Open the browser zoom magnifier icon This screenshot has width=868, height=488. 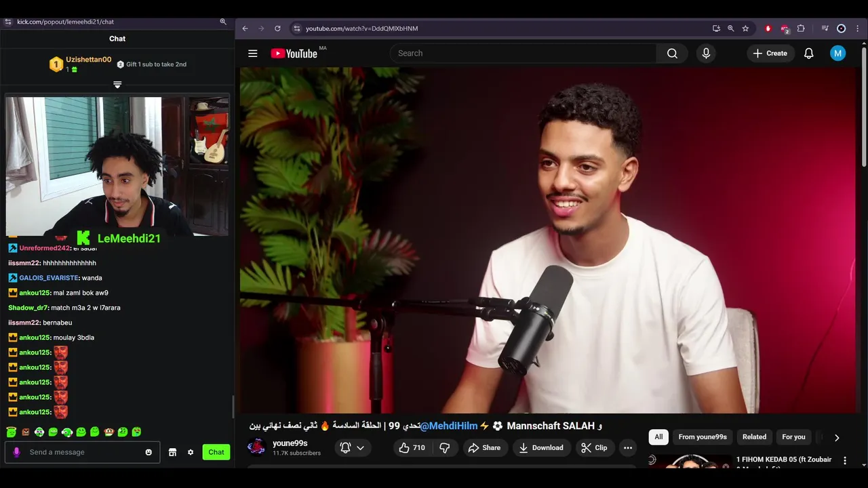tap(730, 28)
